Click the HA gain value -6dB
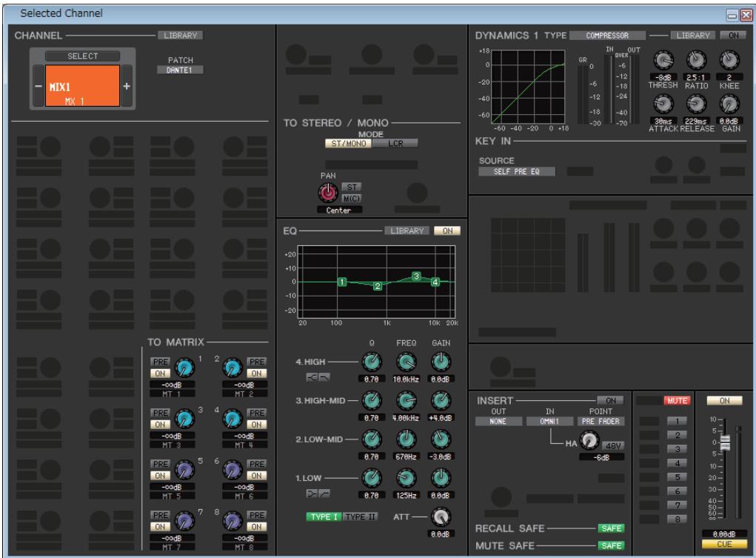The height and width of the screenshot is (558, 756). (602, 457)
